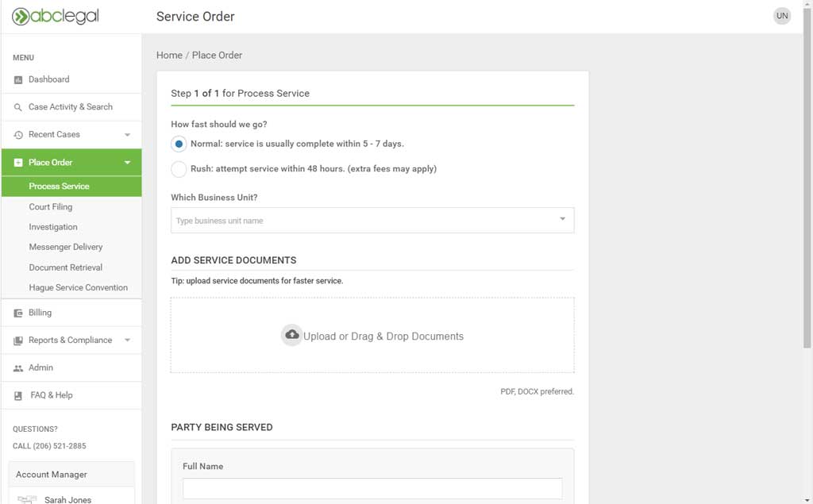Click the Home breadcrumb link
Viewport: 813px width, 504px height.
pos(169,56)
